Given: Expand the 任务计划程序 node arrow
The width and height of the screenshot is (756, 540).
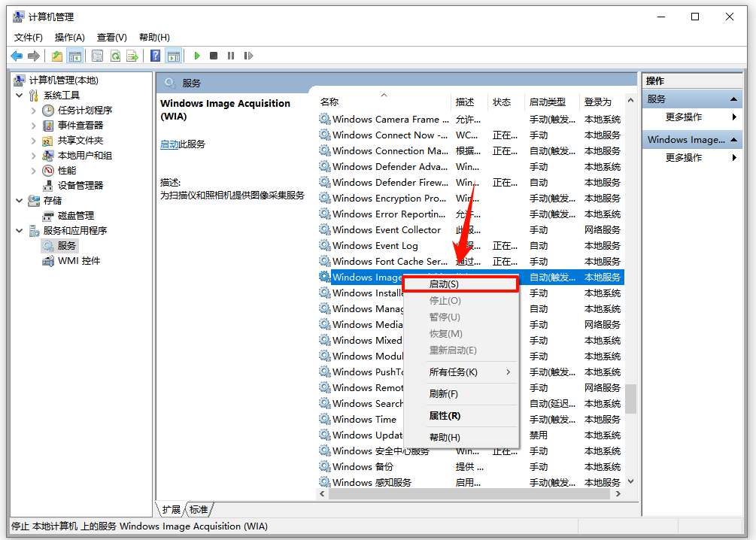Looking at the screenshot, I should coord(33,111).
